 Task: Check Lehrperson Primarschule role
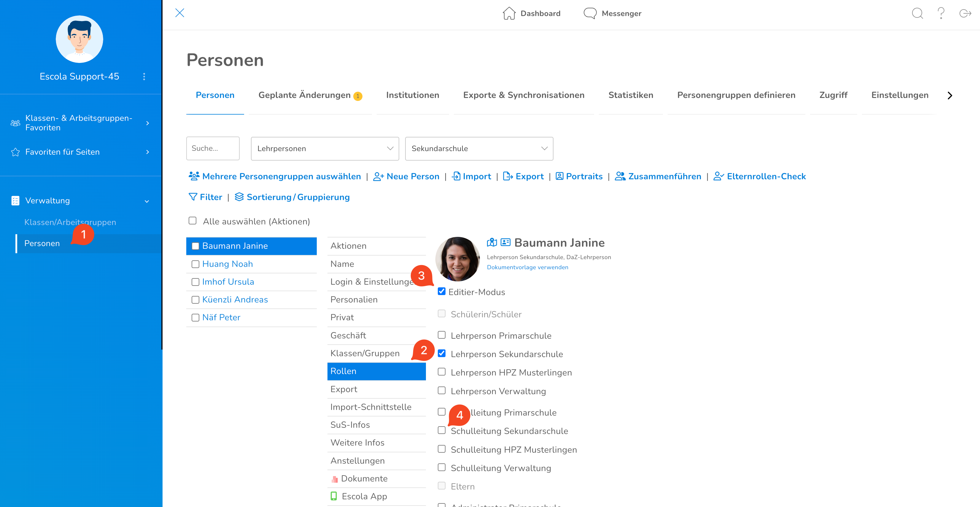coord(442,335)
